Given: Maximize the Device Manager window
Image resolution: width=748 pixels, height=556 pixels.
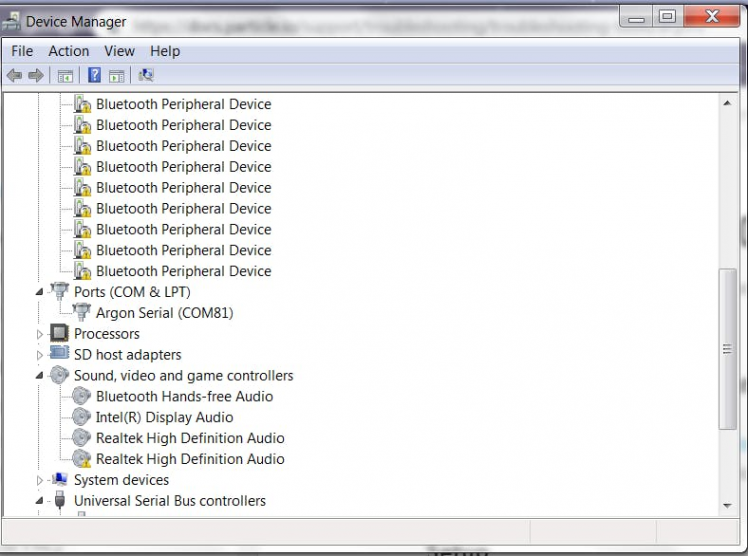Looking at the screenshot, I should point(667,17).
